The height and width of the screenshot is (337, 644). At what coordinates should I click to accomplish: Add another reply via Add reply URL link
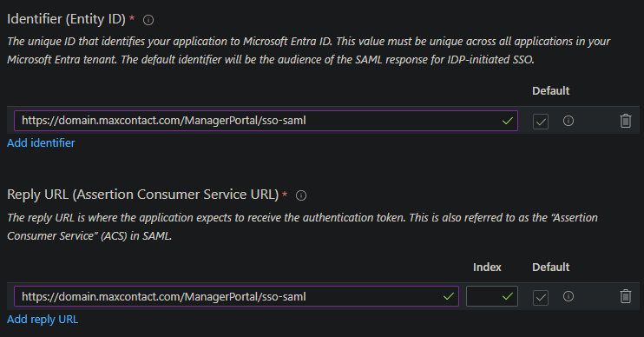click(x=43, y=320)
